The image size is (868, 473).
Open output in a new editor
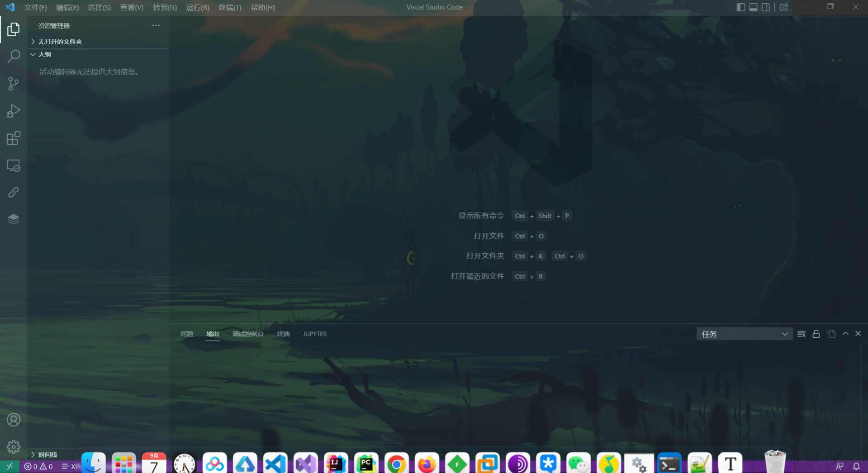(831, 334)
